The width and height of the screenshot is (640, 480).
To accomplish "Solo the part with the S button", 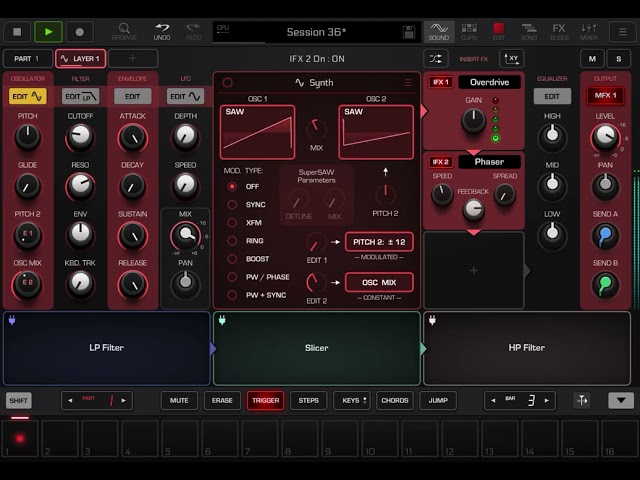I will point(619,59).
